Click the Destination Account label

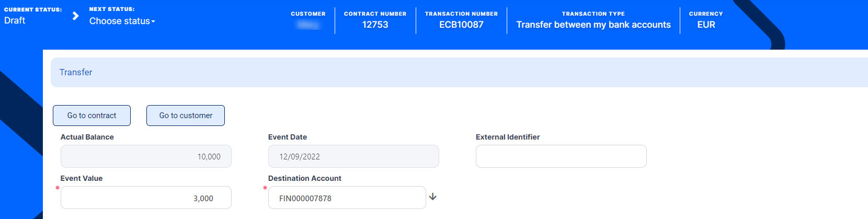(x=304, y=178)
